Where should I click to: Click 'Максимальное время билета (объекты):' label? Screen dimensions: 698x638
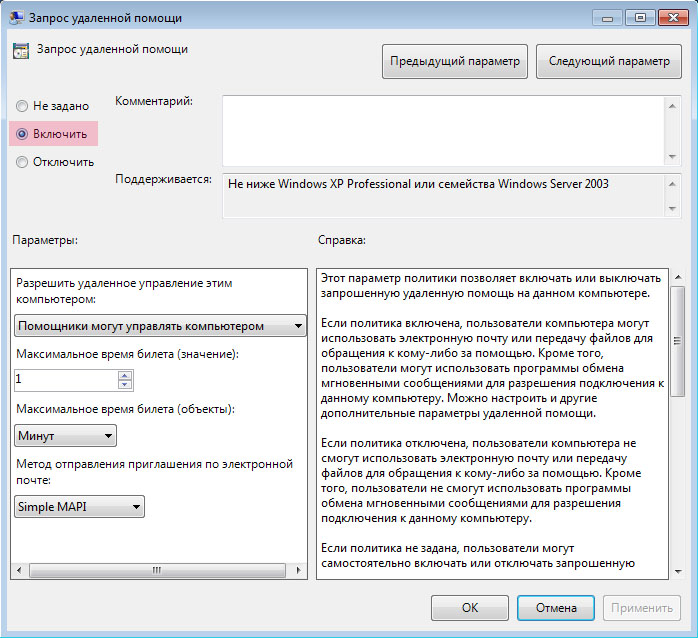coord(126,409)
